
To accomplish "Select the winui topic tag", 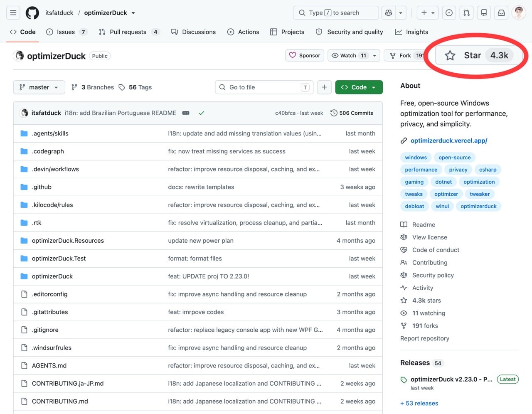I will click(442, 206).
